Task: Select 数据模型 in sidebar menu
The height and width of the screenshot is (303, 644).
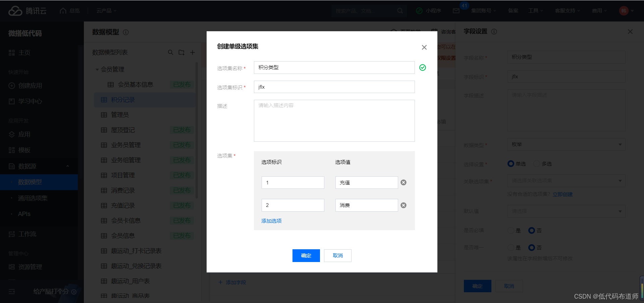Action: [39, 182]
